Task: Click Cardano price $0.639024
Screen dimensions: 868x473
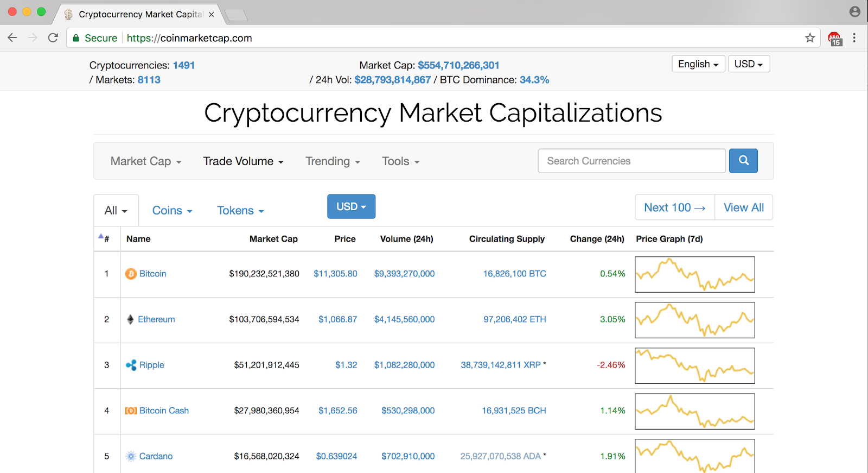Action: (x=336, y=456)
